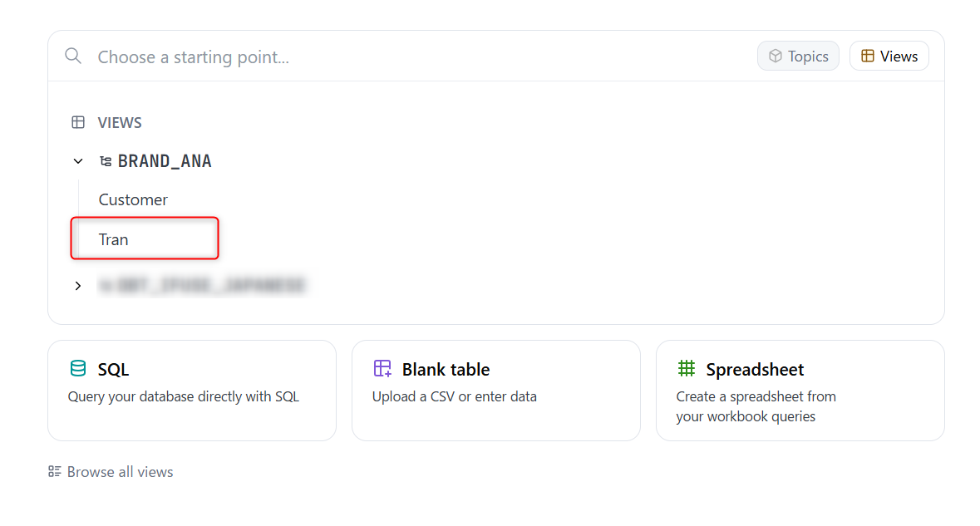Start a Blank table to upload a CSV
The width and height of the screenshot is (980, 526).
(495, 391)
